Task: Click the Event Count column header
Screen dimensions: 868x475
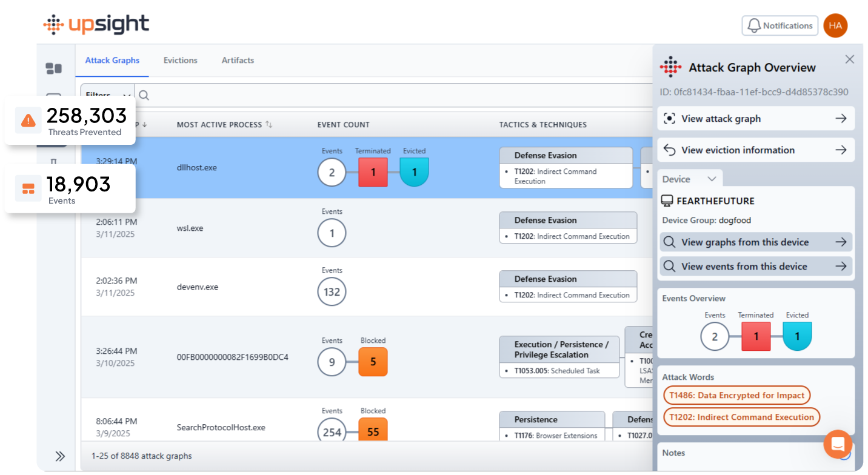Action: tap(343, 125)
